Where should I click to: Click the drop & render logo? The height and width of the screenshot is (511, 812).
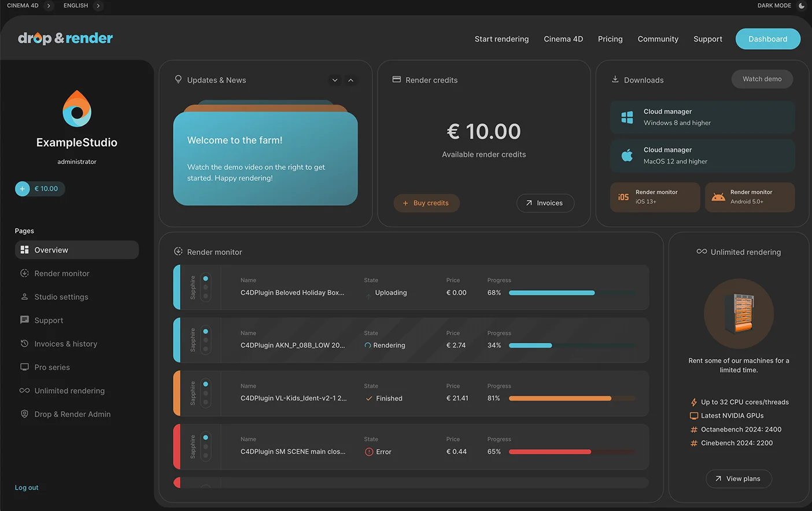pyautogui.click(x=65, y=38)
